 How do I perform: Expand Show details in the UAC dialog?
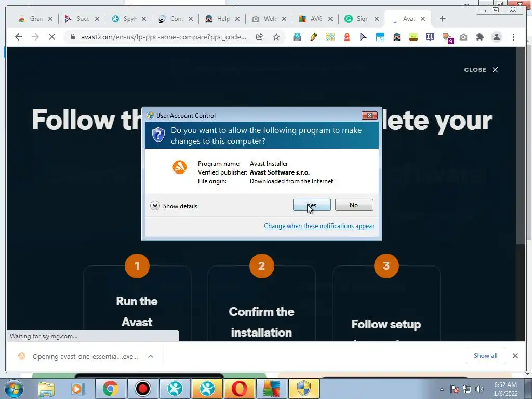(x=174, y=206)
